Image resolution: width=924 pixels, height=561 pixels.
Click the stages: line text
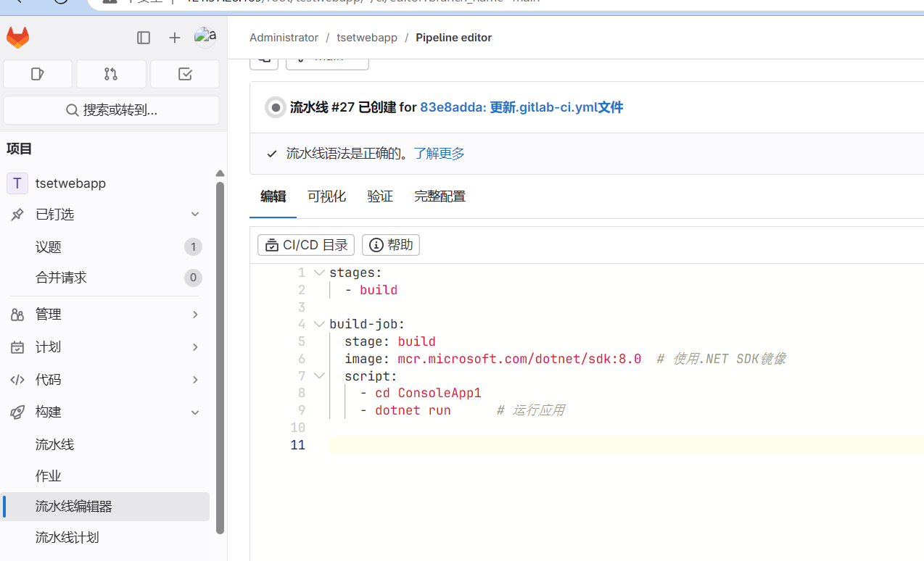click(x=355, y=273)
